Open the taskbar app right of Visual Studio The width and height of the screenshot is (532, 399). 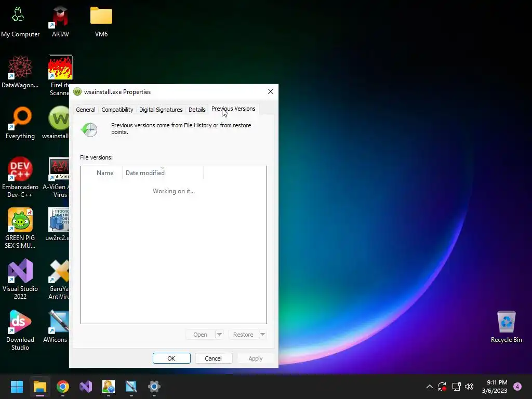click(109, 387)
